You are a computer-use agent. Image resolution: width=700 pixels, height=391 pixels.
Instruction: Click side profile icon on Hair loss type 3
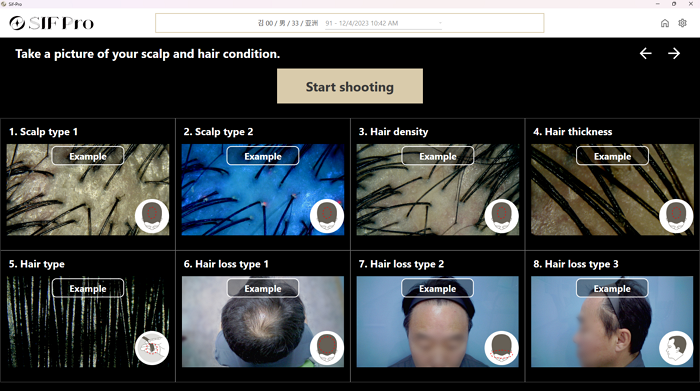point(676,348)
